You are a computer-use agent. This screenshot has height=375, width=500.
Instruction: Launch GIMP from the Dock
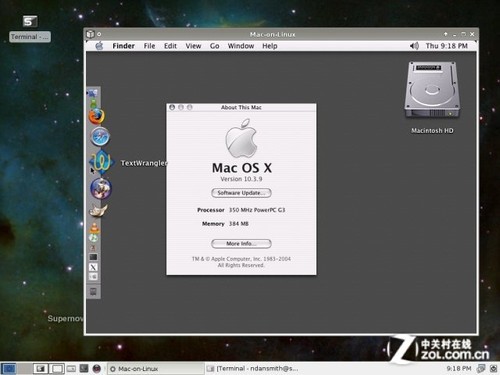click(x=98, y=211)
